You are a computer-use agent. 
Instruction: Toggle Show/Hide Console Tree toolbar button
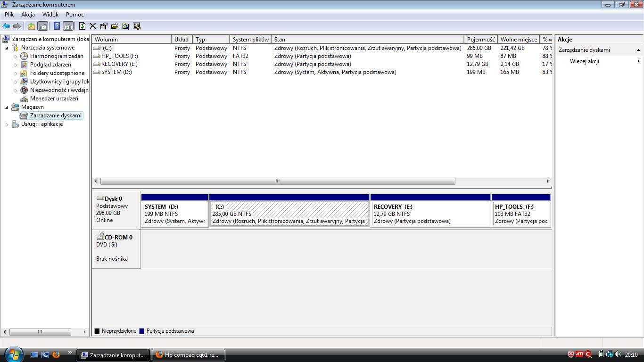tap(43, 26)
